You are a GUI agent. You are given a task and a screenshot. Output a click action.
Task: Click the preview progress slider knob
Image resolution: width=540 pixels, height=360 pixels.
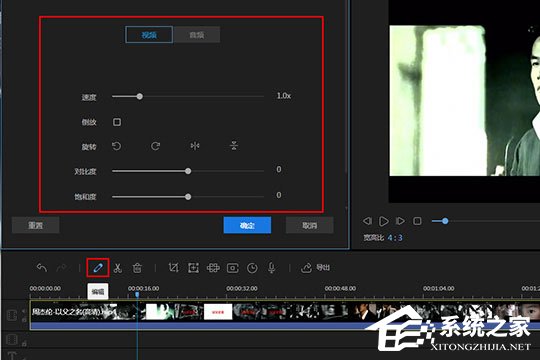[445, 221]
